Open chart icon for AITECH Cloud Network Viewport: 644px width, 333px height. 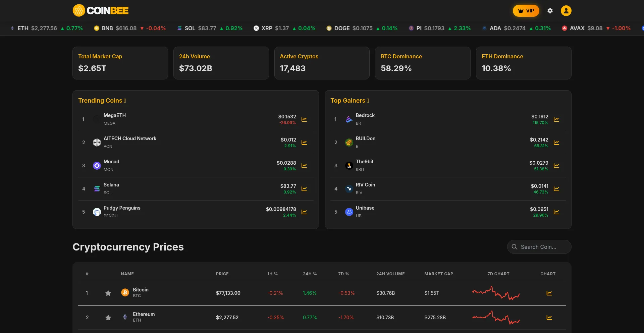coord(304,143)
